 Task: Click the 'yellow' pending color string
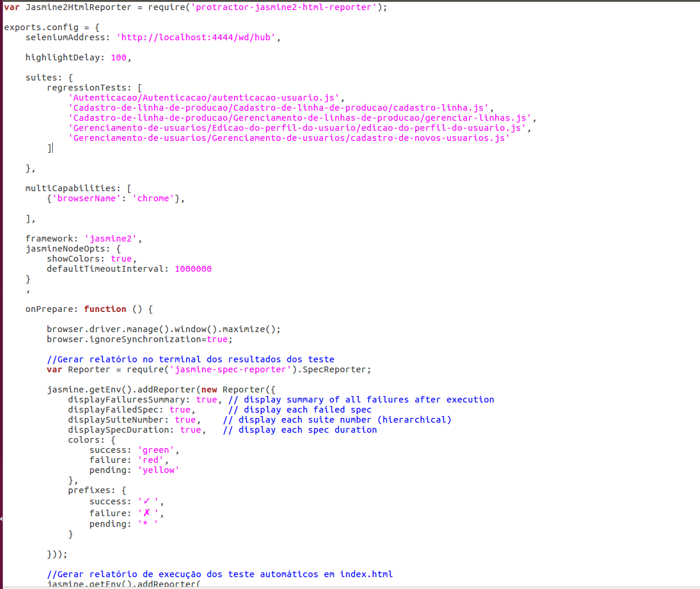(159, 470)
